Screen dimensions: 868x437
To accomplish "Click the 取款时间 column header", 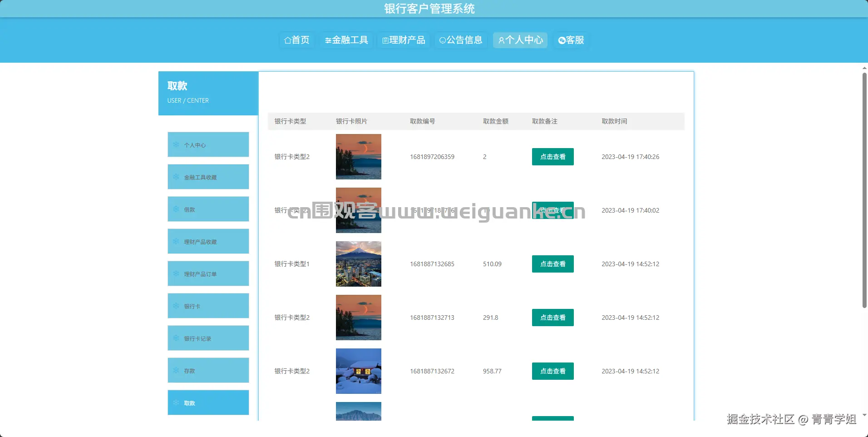I will coord(614,121).
